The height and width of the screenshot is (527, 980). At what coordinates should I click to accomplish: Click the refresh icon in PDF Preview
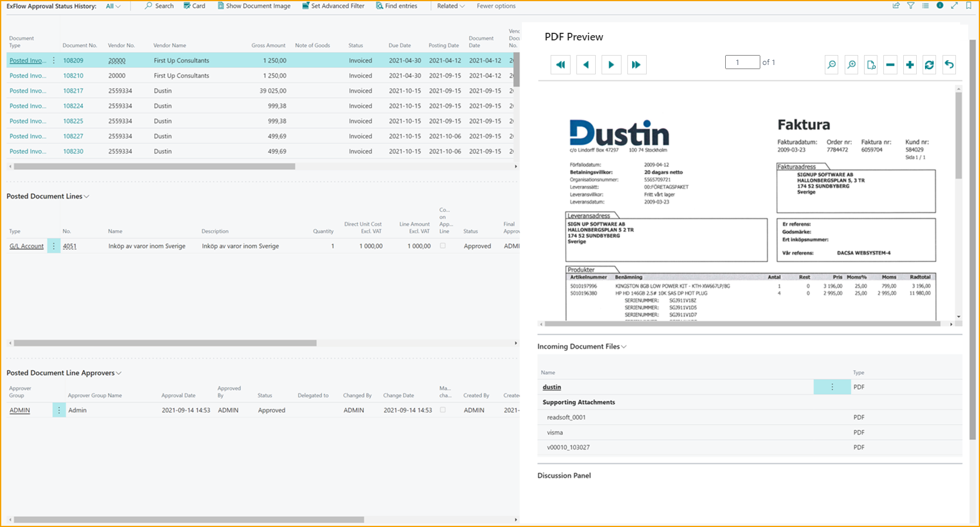tap(929, 65)
